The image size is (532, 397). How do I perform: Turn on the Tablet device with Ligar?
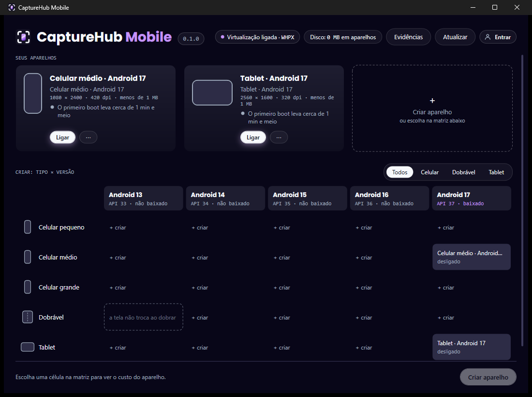[253, 137]
